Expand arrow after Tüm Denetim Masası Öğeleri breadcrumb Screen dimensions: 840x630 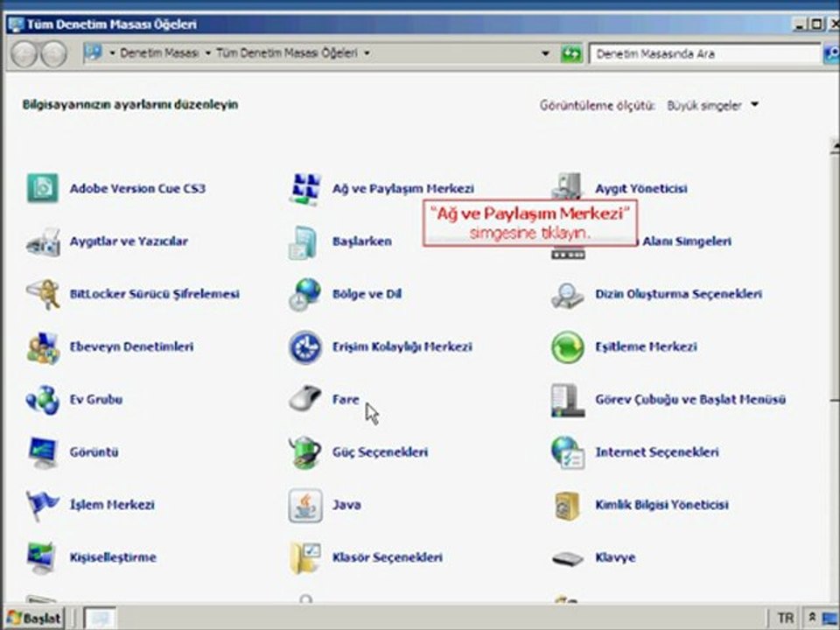pyautogui.click(x=367, y=53)
